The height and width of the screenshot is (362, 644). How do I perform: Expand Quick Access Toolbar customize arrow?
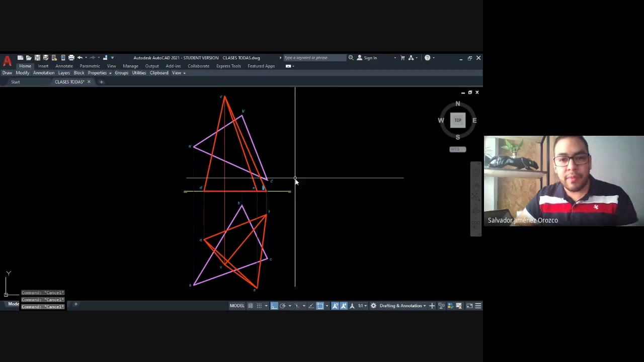[x=112, y=58]
